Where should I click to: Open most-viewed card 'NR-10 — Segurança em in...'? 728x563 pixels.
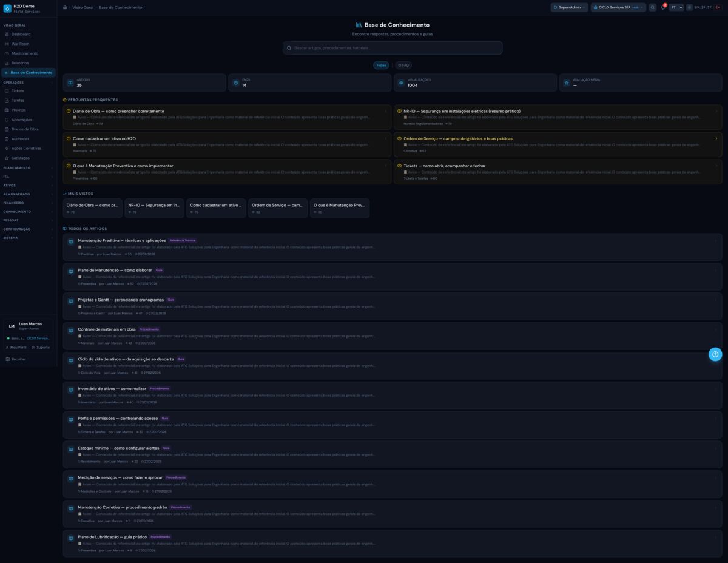[154, 208]
